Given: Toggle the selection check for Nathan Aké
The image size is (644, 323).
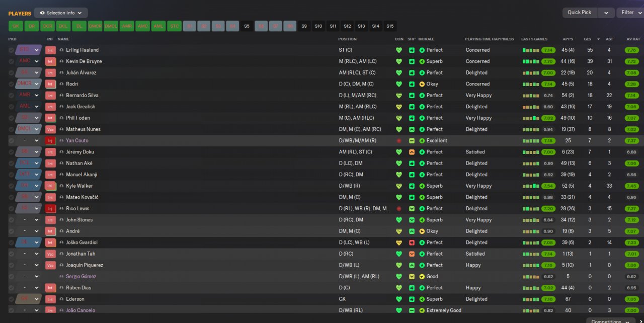Looking at the screenshot, I should pyautogui.click(x=11, y=163).
